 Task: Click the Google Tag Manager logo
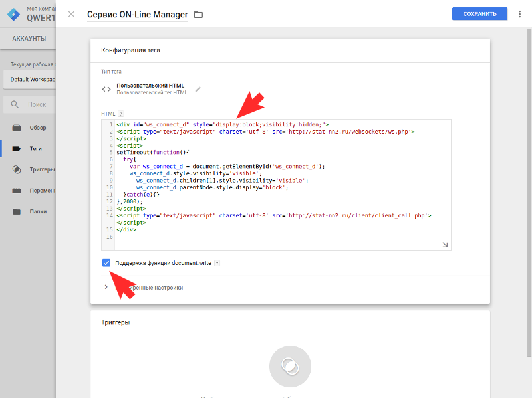(x=13, y=14)
